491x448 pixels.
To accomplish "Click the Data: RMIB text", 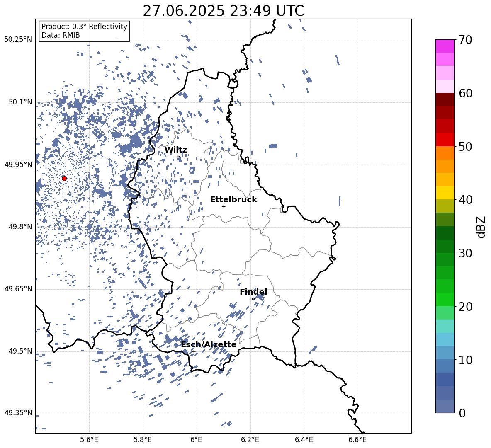I will tap(61, 35).
